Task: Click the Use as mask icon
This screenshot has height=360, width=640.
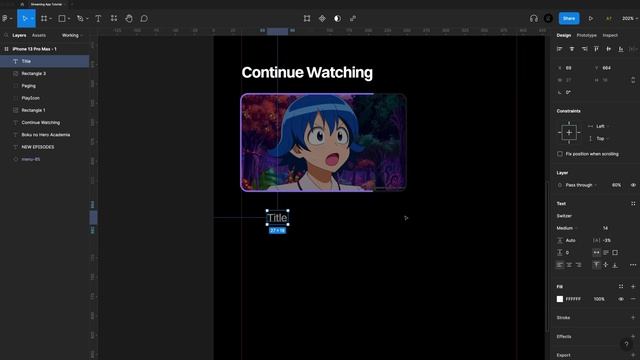Action: (337, 18)
